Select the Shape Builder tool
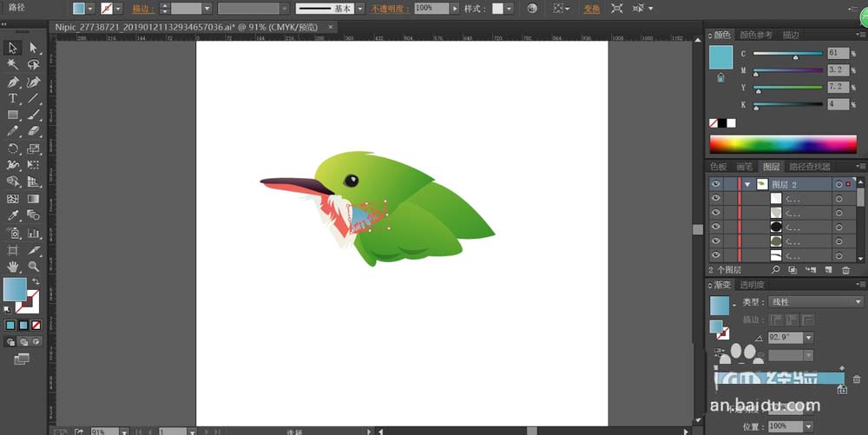The height and width of the screenshot is (435, 868). (x=13, y=181)
